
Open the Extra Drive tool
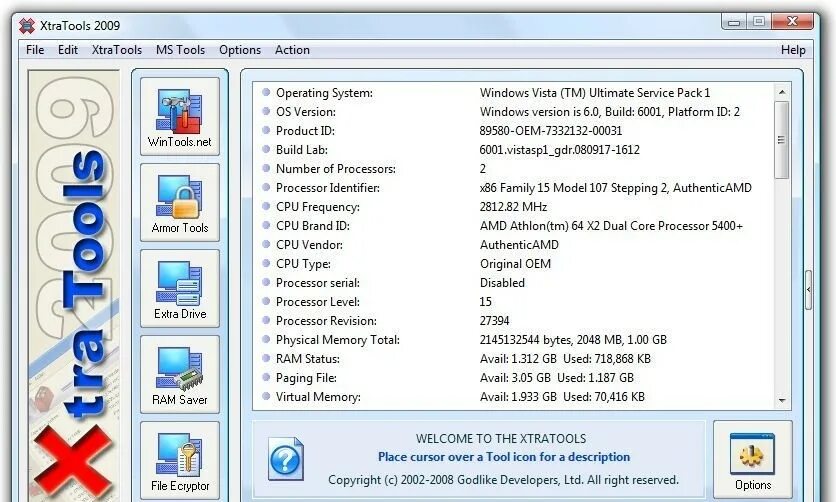click(180, 288)
